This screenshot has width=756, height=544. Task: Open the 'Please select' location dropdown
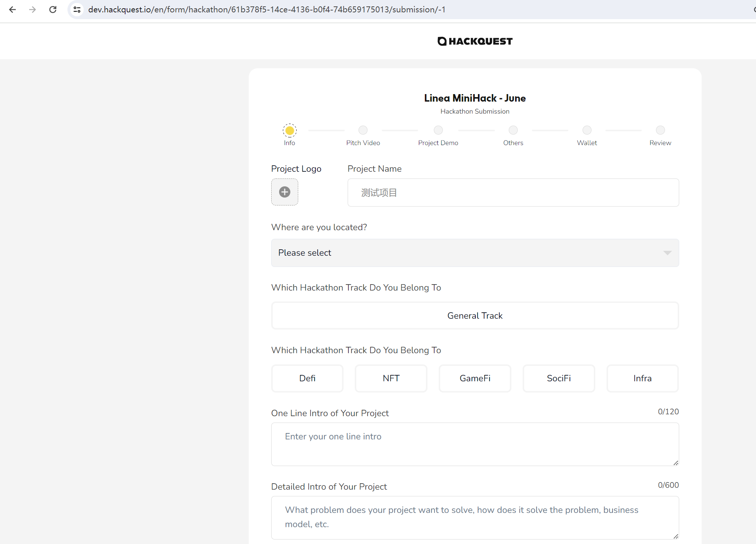(x=475, y=253)
